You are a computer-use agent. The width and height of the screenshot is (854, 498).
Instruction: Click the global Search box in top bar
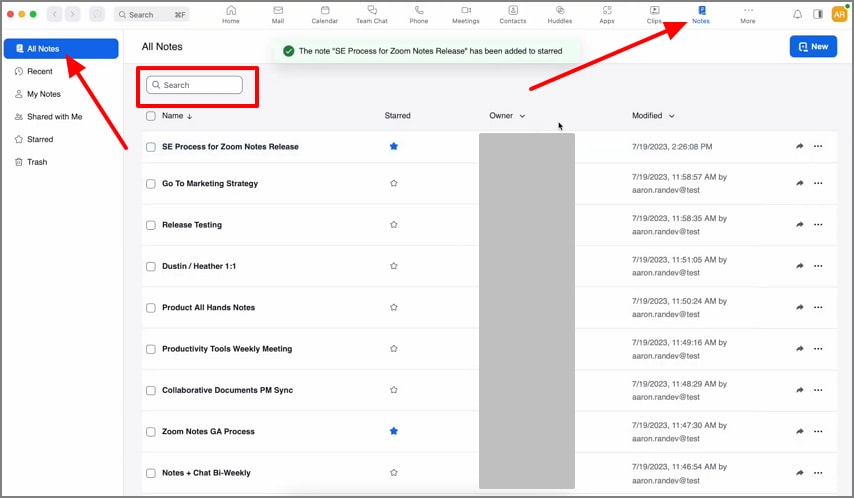152,15
